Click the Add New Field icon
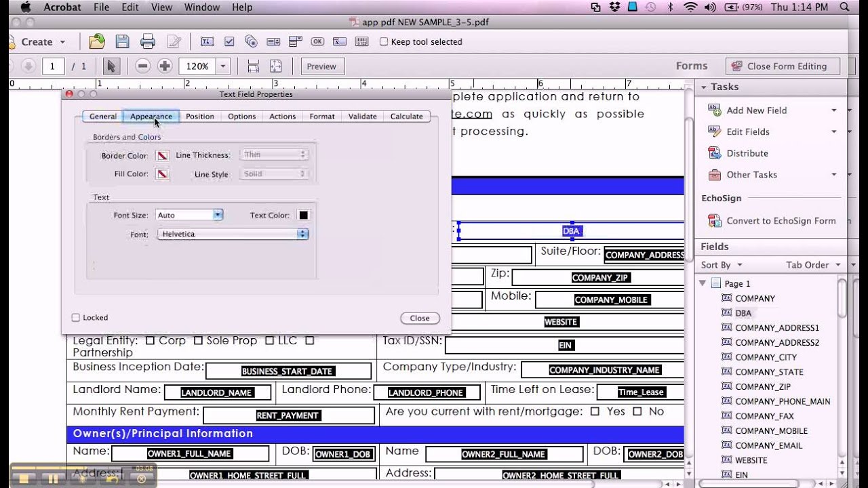Screen dimensions: 868x488 (714, 110)
